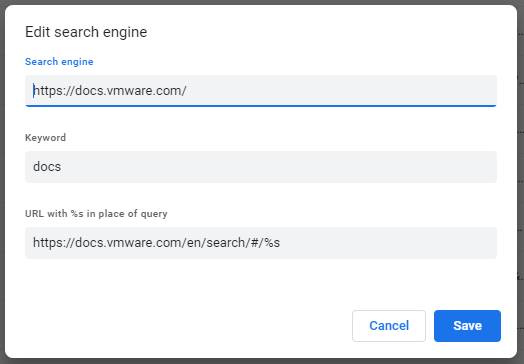Click the blank right end of the Keyword field
This screenshot has width=524, height=364.
[x=434, y=167]
